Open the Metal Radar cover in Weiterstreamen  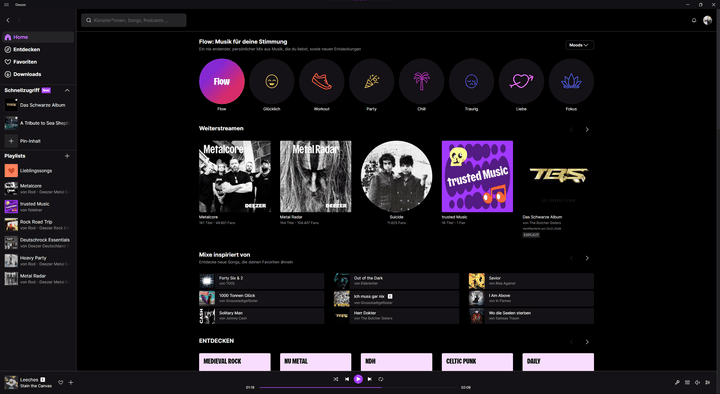point(315,176)
